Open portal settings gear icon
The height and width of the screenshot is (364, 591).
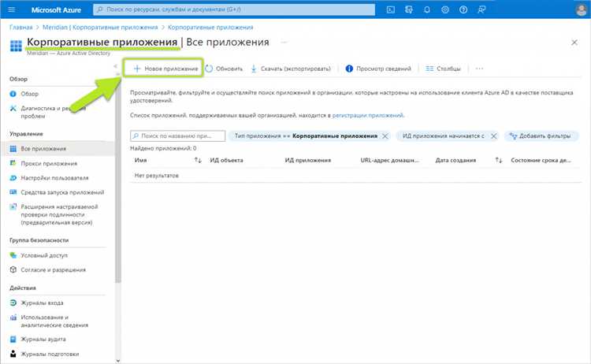point(444,9)
